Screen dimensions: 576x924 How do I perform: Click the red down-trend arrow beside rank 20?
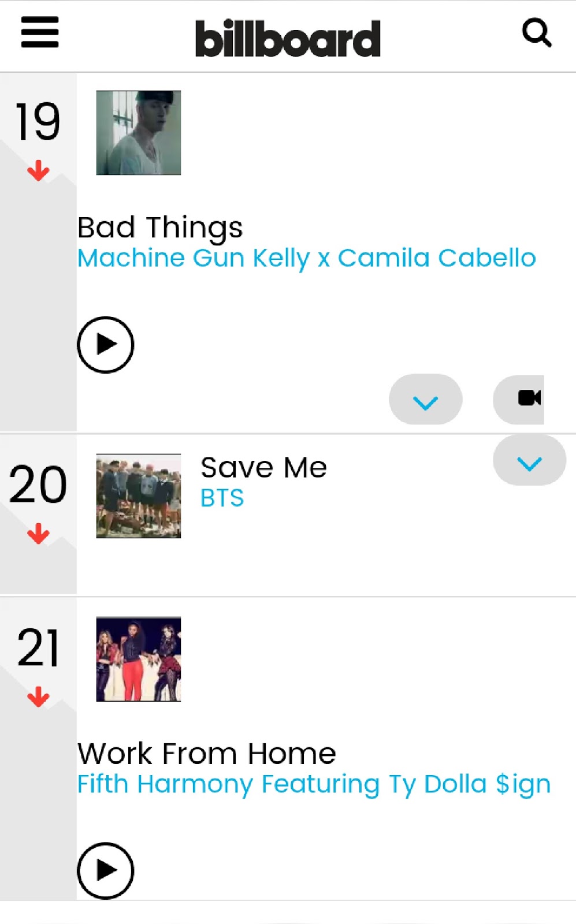click(x=38, y=534)
